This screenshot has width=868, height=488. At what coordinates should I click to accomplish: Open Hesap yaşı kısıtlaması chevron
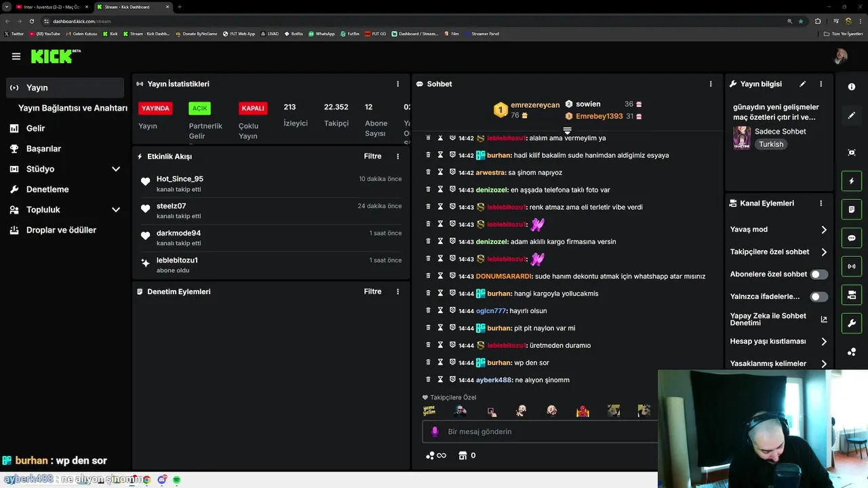(824, 342)
